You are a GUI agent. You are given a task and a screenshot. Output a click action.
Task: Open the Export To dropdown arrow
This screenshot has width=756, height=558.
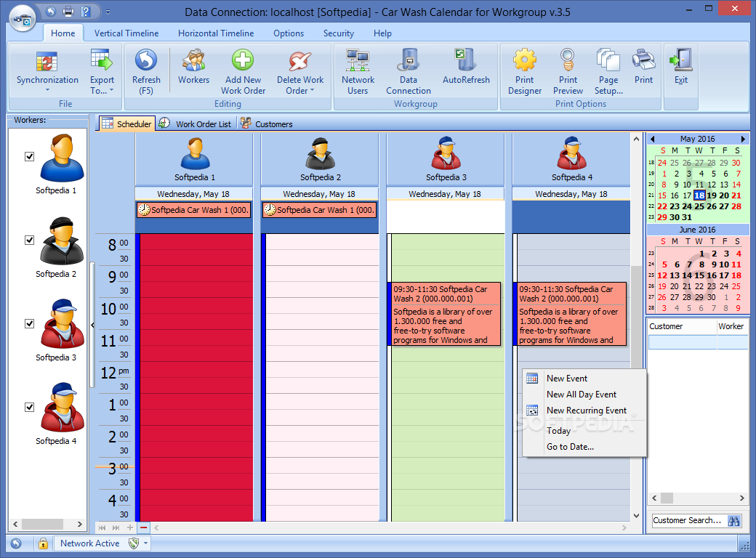coord(111,90)
